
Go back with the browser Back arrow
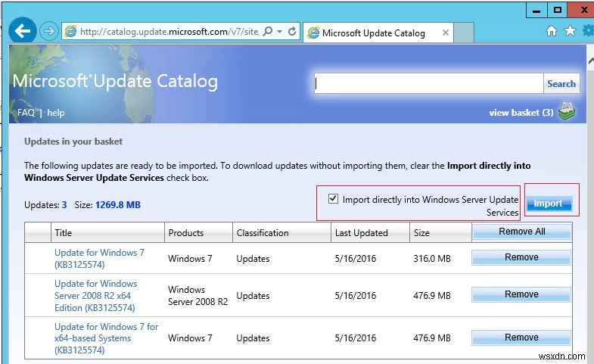[x=23, y=31]
